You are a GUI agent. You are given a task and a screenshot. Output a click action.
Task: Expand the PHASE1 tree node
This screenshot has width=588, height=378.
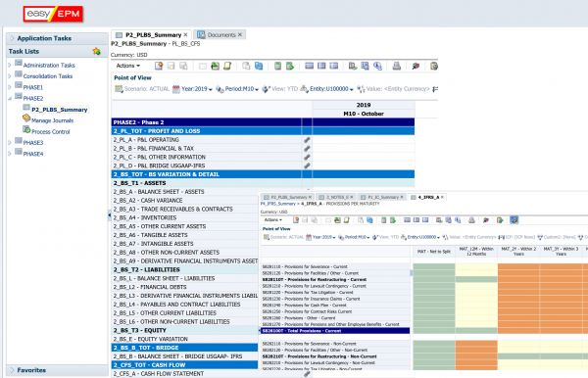[10, 87]
